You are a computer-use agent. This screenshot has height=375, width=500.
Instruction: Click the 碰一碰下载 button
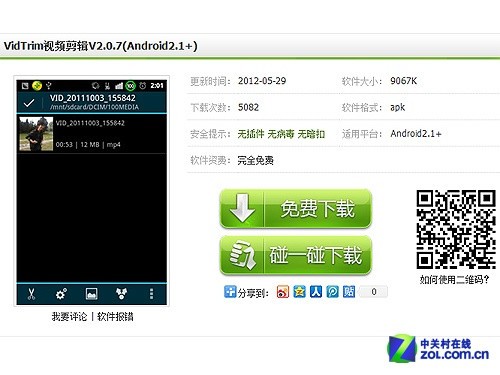(x=295, y=255)
